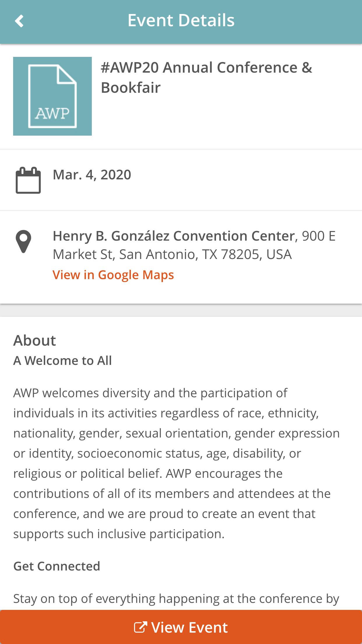Open the AWP document logo thumbnail

click(52, 96)
